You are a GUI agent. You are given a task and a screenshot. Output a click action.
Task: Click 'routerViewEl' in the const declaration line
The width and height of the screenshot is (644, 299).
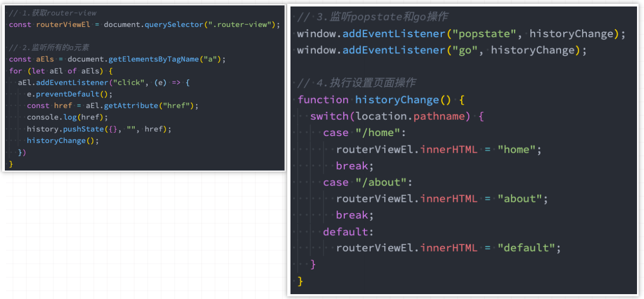pyautogui.click(x=63, y=25)
